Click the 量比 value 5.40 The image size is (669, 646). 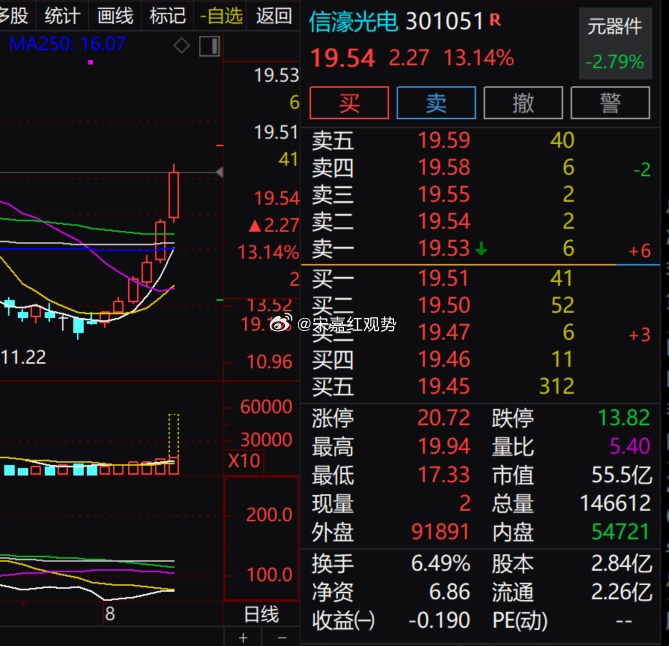[x=630, y=446]
